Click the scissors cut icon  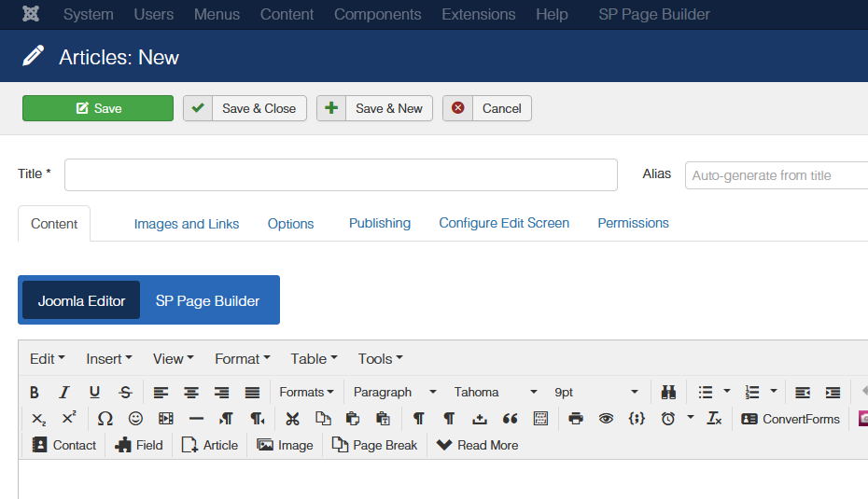[292, 419]
